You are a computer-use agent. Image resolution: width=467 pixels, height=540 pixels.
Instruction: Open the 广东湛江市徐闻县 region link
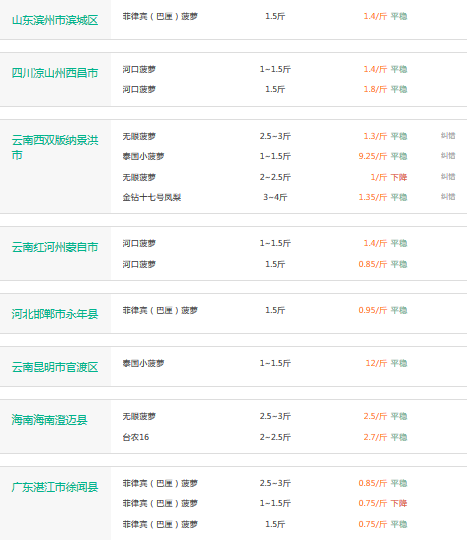pos(55,487)
